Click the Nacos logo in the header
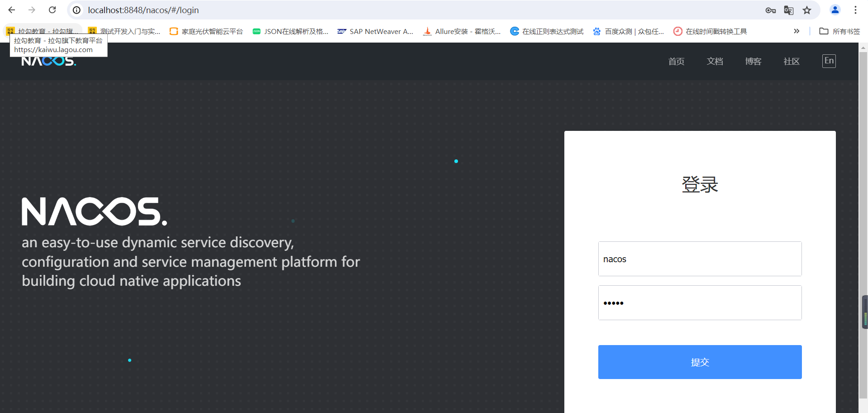This screenshot has height=413, width=868. [x=49, y=61]
